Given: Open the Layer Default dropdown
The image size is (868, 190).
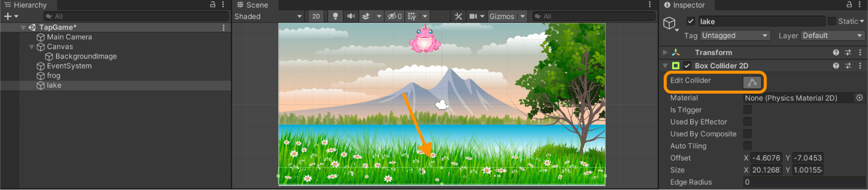Looking at the screenshot, I should point(833,36).
